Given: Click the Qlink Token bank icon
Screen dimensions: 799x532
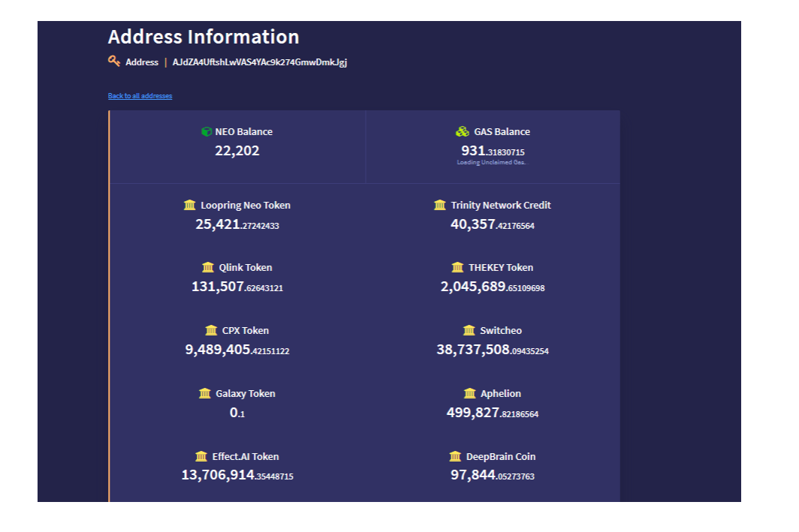Looking at the screenshot, I should pyautogui.click(x=208, y=267).
